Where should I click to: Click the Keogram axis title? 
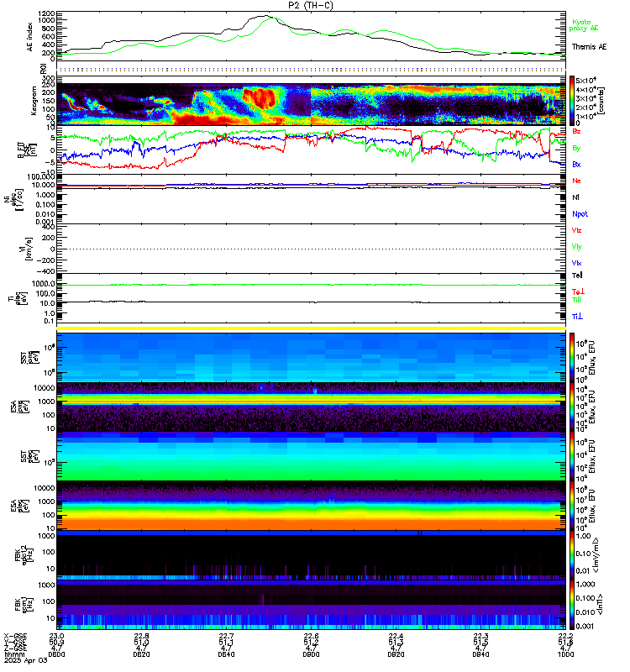click(33, 101)
